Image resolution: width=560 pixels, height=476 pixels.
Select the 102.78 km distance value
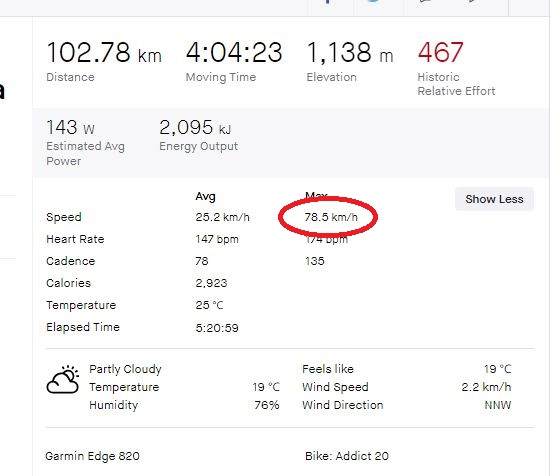click(x=104, y=52)
